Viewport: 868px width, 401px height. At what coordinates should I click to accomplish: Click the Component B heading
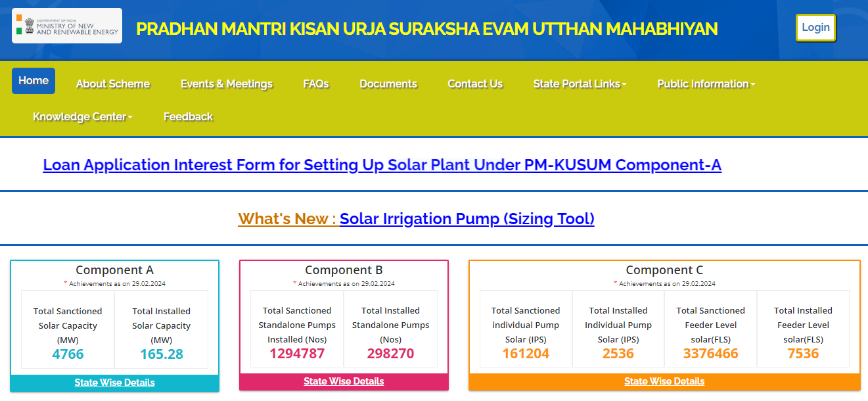click(344, 270)
